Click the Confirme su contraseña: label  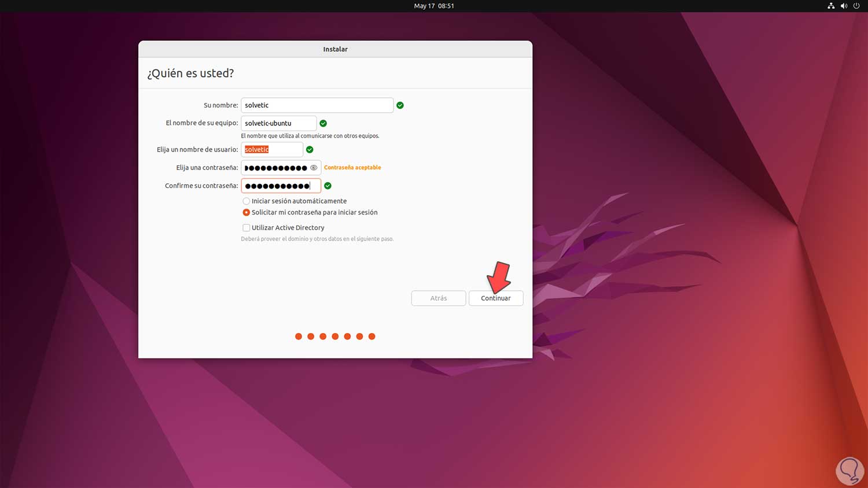pos(201,186)
